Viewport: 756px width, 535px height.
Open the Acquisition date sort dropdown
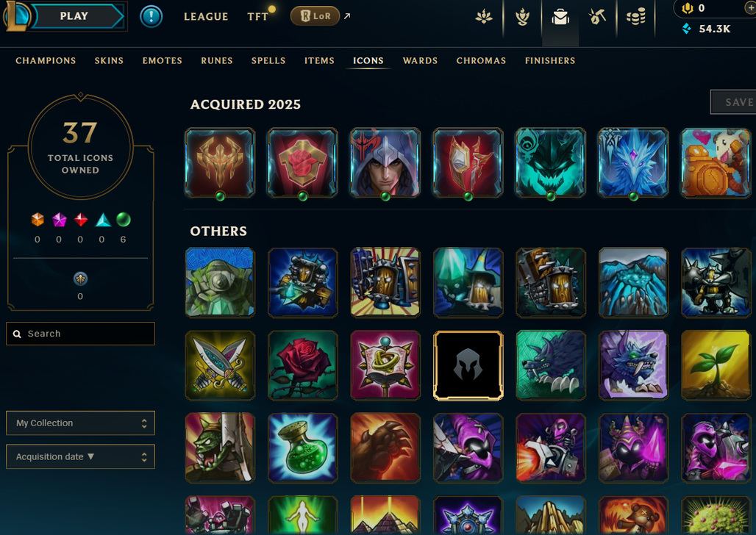tap(80, 457)
